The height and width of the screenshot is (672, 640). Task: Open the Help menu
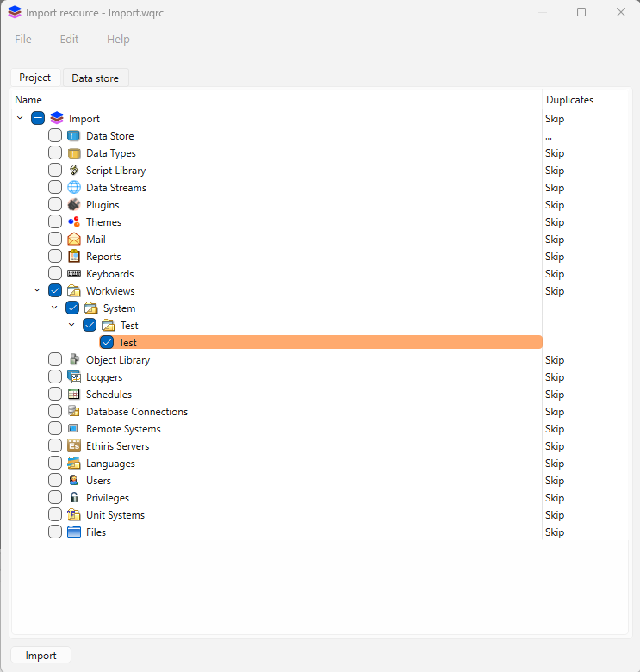(x=118, y=39)
